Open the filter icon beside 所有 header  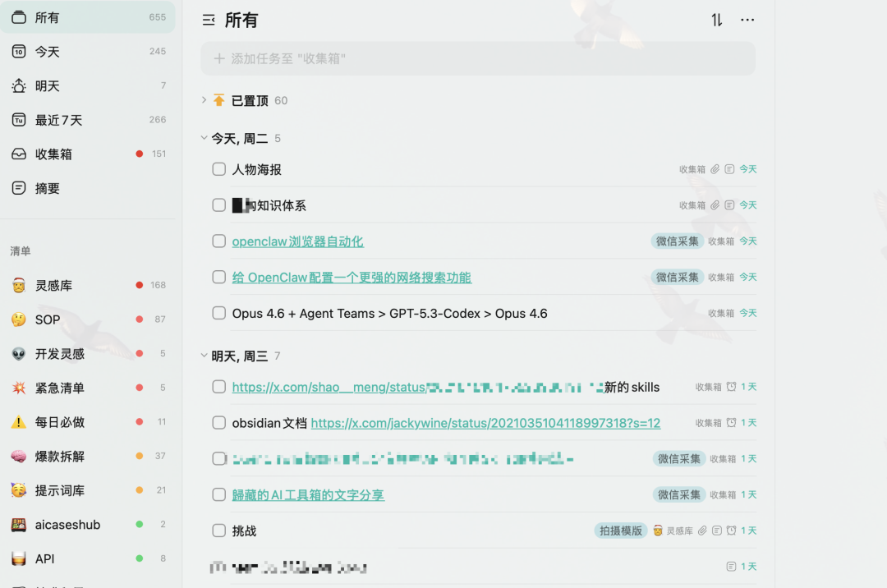point(209,20)
